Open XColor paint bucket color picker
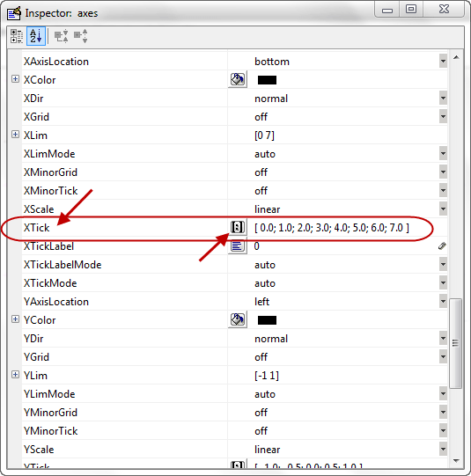The height and width of the screenshot is (476, 471). 238,79
